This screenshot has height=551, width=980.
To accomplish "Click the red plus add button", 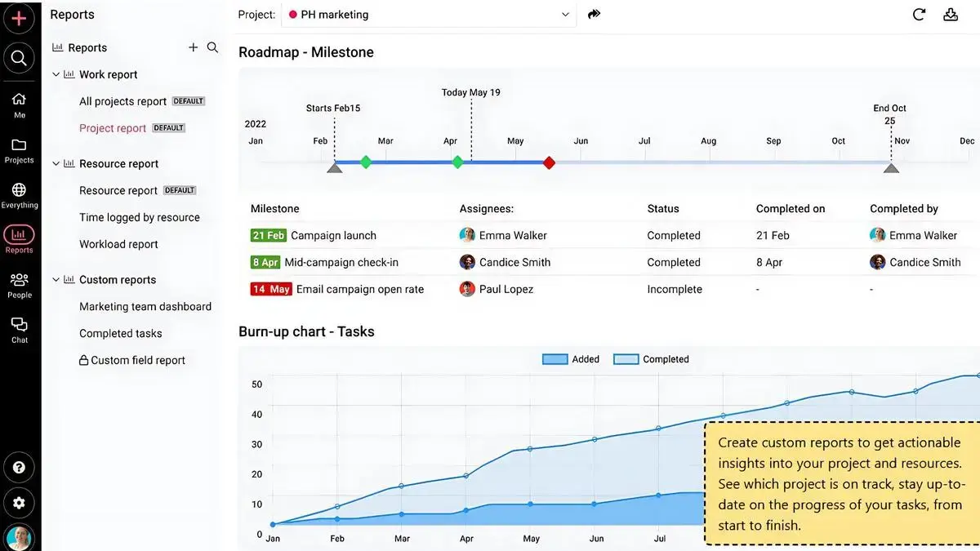I will coord(19,18).
